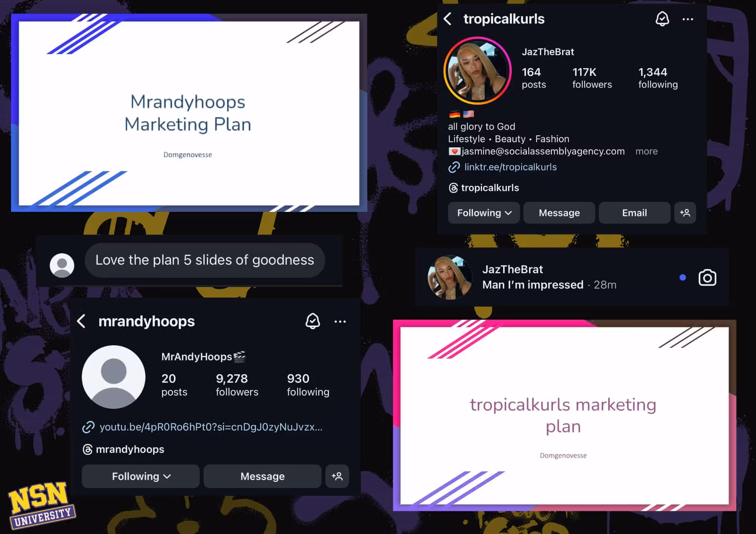Open mrandyhoops three-dot more options
Image resolution: width=756 pixels, height=534 pixels.
[x=340, y=322]
